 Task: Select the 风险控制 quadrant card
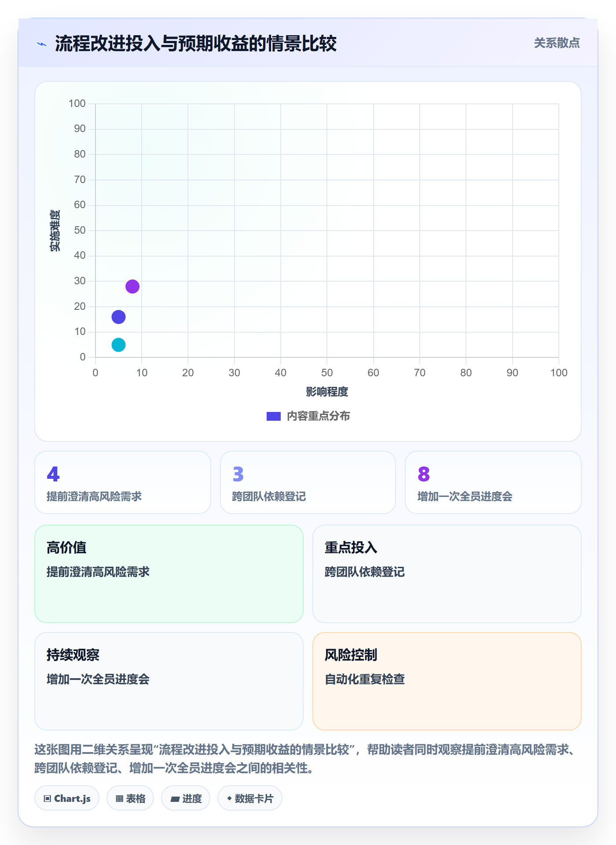tap(447, 681)
